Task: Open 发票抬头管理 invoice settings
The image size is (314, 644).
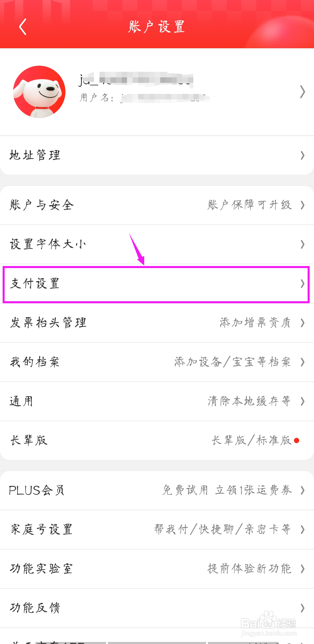Action: [x=48, y=323]
